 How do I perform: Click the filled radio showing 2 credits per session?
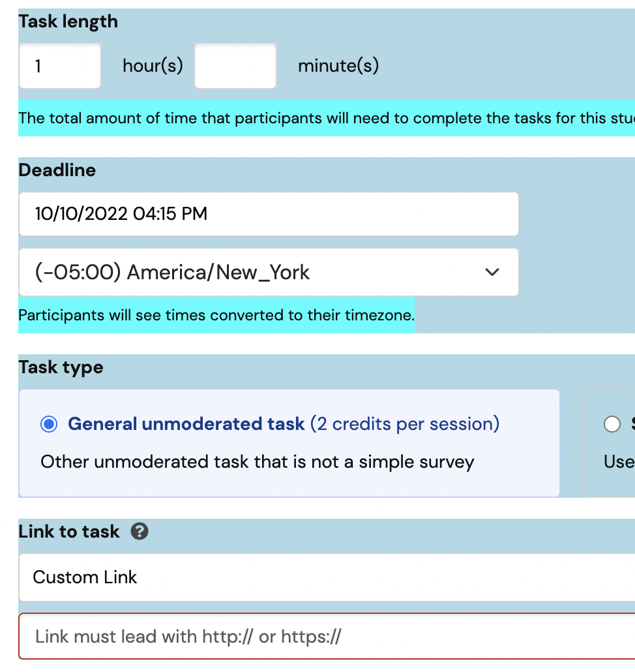click(x=49, y=424)
